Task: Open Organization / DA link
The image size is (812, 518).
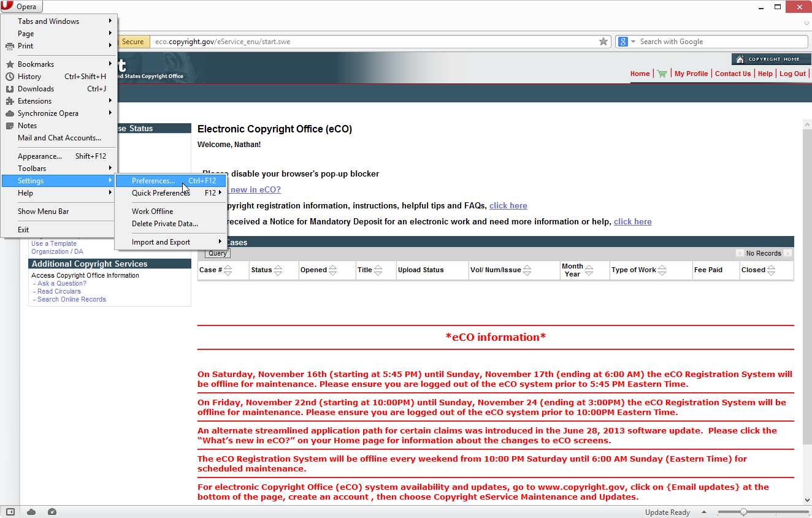Action: (57, 251)
